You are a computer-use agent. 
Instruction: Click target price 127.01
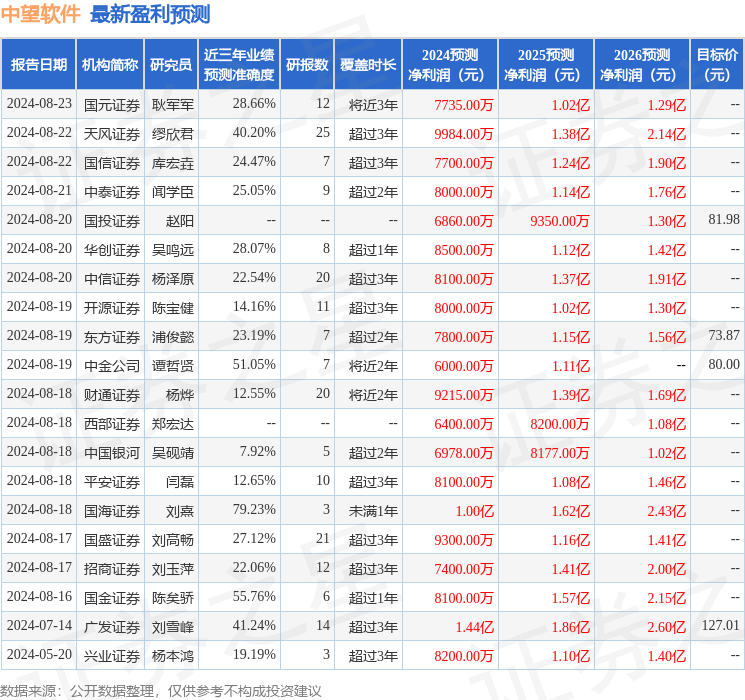pos(720,625)
